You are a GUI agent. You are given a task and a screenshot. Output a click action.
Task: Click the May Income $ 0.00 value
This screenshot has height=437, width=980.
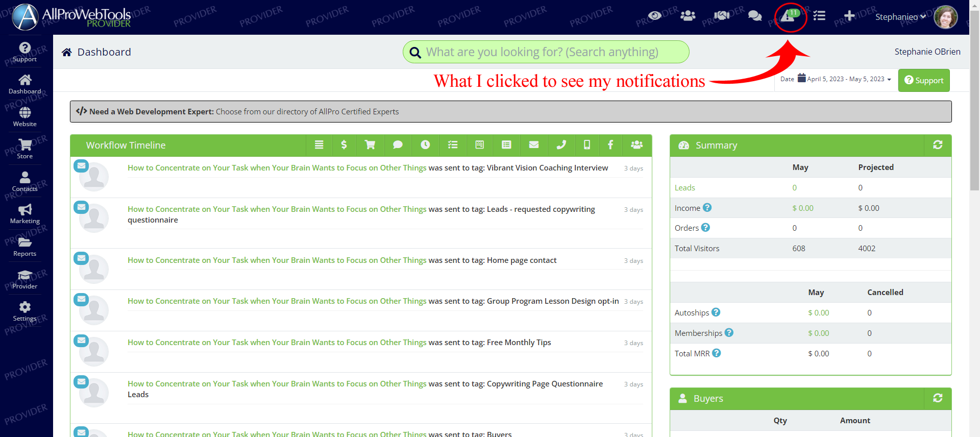click(x=803, y=208)
